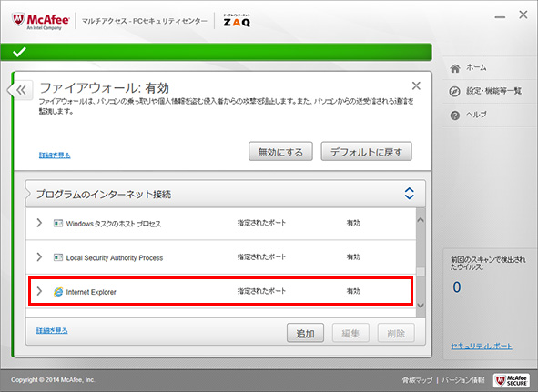The height and width of the screenshot is (392, 538).
Task: Expand the Internet Explorer row chevron
Action: (x=39, y=291)
